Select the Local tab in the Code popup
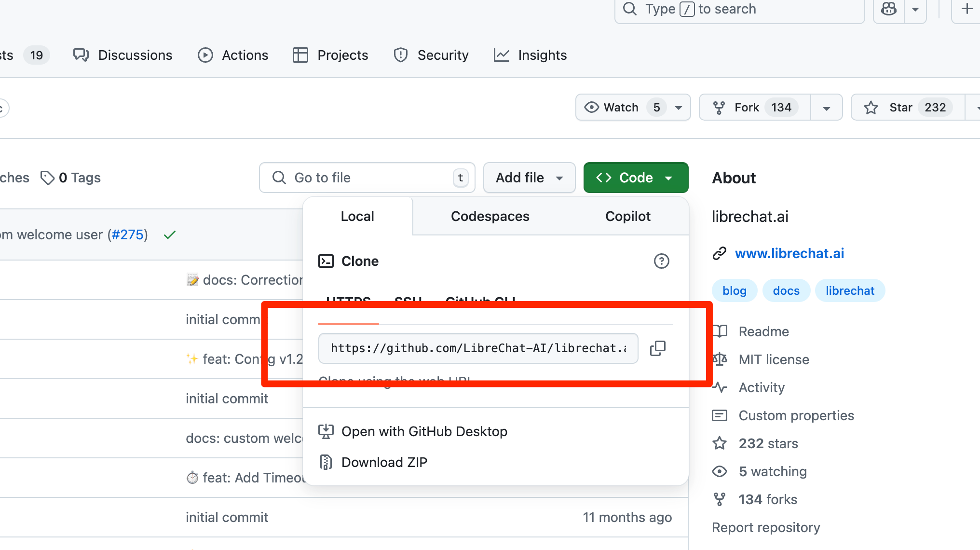 [x=357, y=216]
